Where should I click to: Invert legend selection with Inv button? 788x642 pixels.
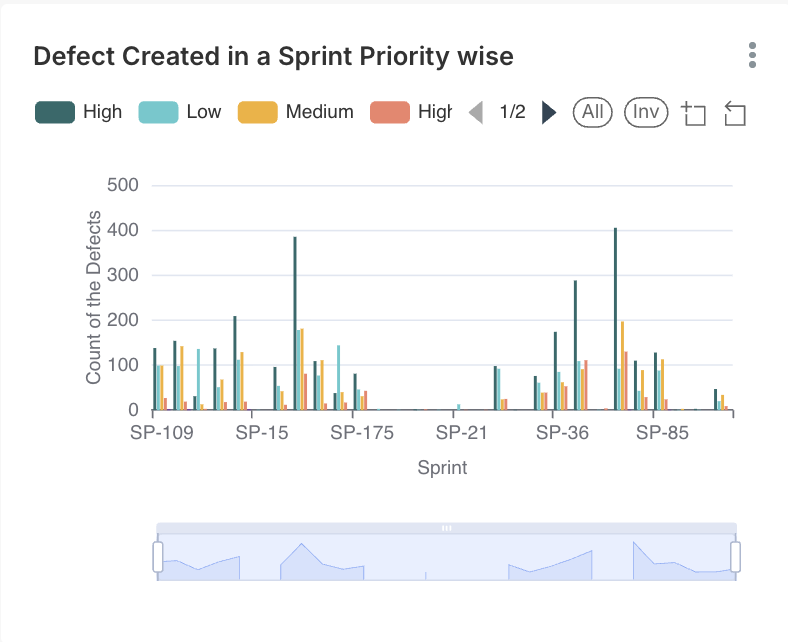pos(646,112)
